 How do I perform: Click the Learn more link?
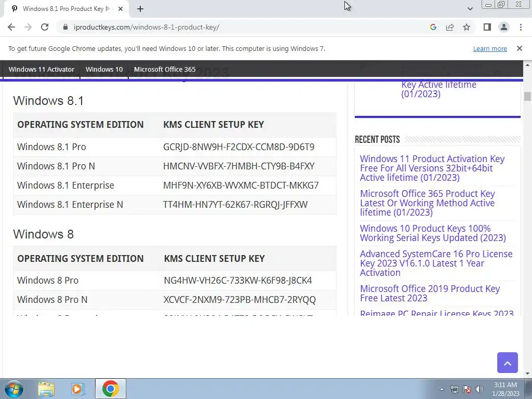(x=490, y=48)
